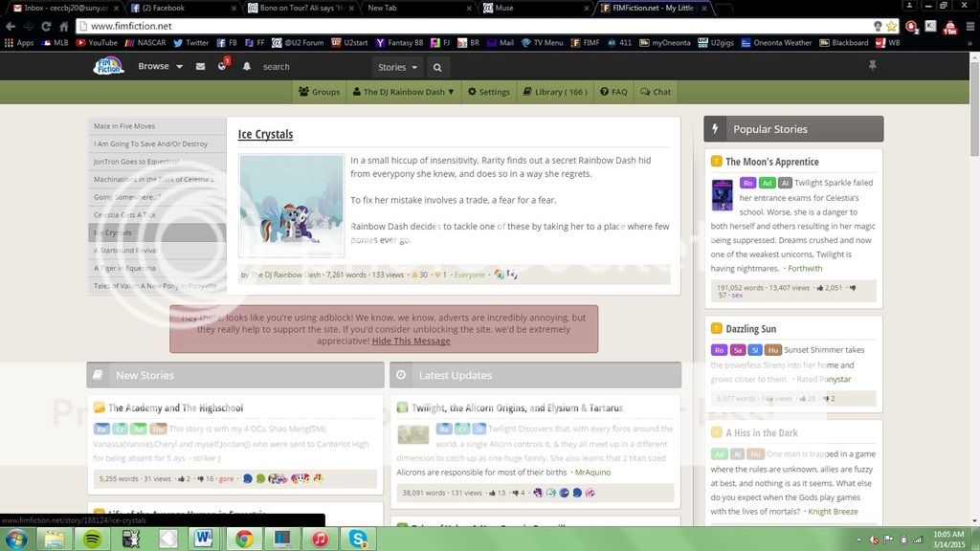Pin the toolbar with the pushpin icon
Image resolution: width=980 pixels, height=551 pixels.
871,65
